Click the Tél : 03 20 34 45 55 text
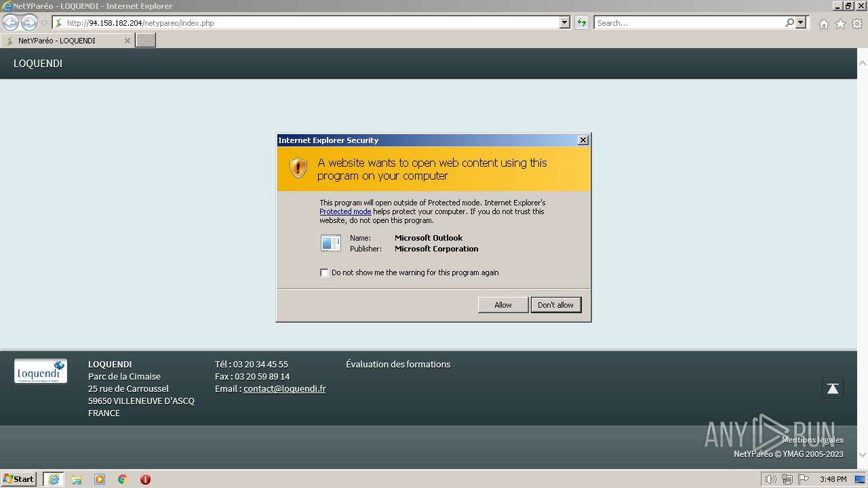868x488 pixels. (252, 365)
